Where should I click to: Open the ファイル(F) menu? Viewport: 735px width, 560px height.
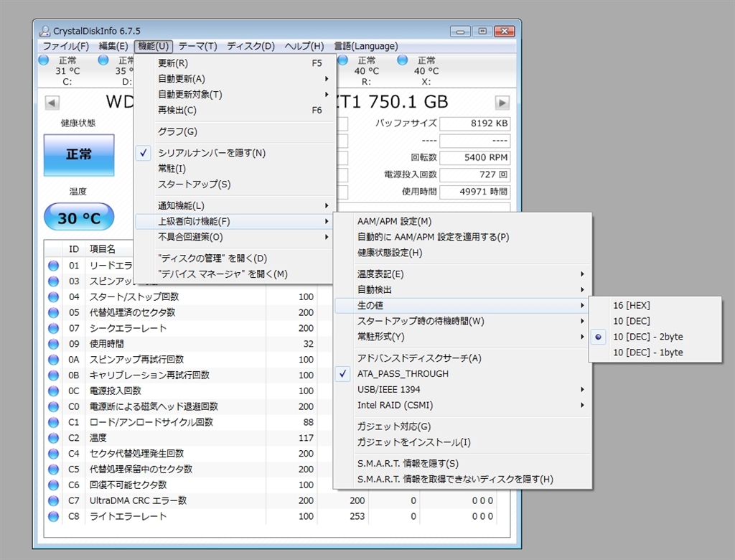(x=66, y=46)
